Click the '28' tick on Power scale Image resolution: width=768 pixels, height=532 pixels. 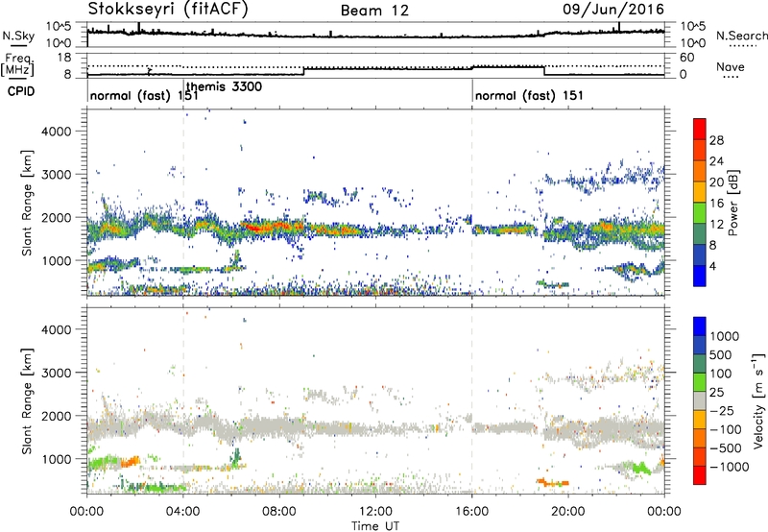pos(716,141)
